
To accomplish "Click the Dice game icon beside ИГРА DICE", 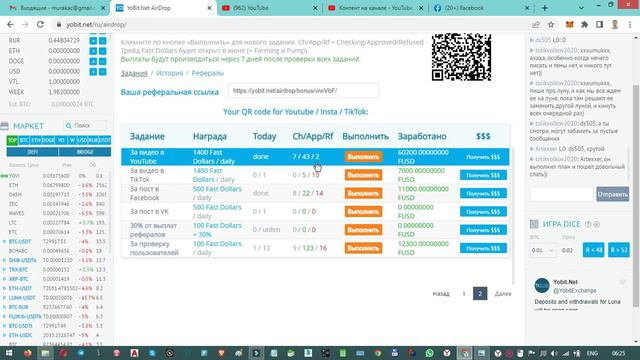I will pos(534,224).
